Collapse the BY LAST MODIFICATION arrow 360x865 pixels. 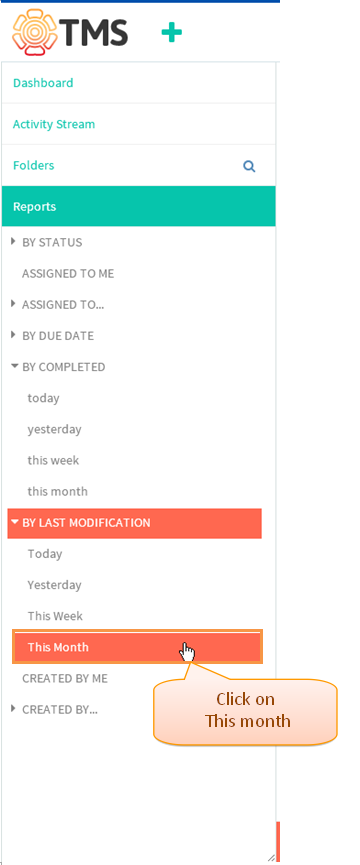pos(15,521)
